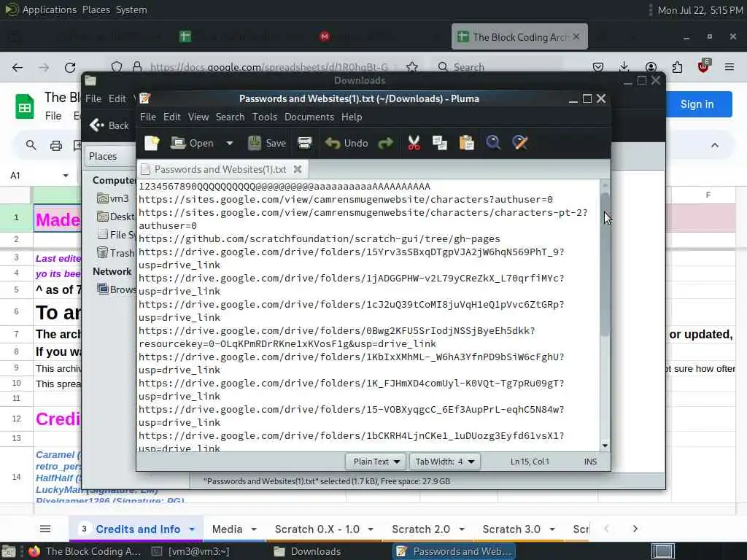The width and height of the screenshot is (747, 560).
Task: Select the Passwords and Websites(1).txt document tab
Action: pos(222,169)
